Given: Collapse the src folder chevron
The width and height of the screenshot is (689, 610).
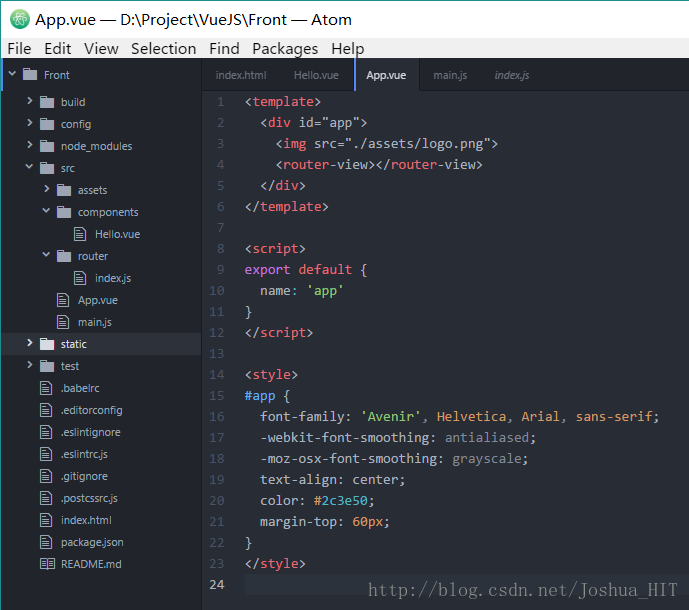Looking at the screenshot, I should coord(29,167).
